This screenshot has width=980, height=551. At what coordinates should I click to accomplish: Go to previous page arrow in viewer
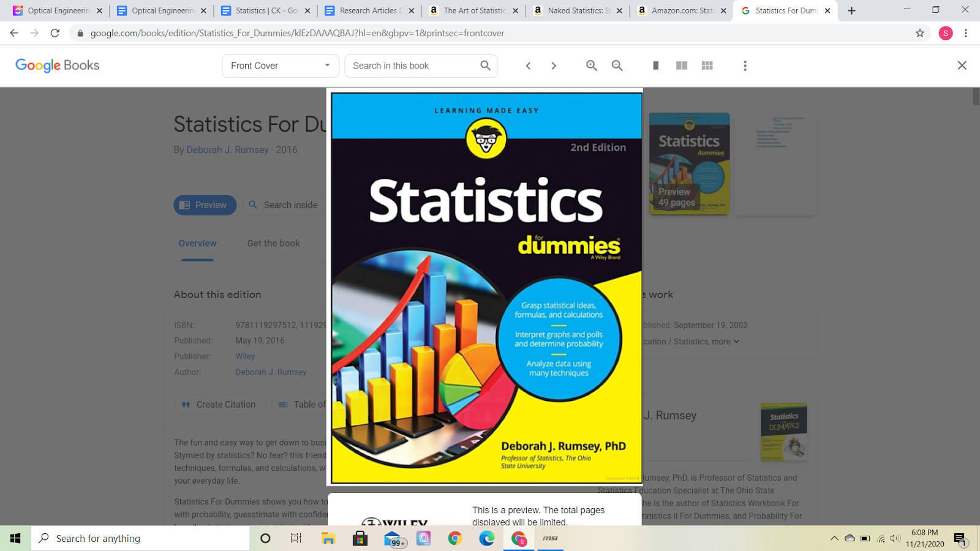click(528, 66)
